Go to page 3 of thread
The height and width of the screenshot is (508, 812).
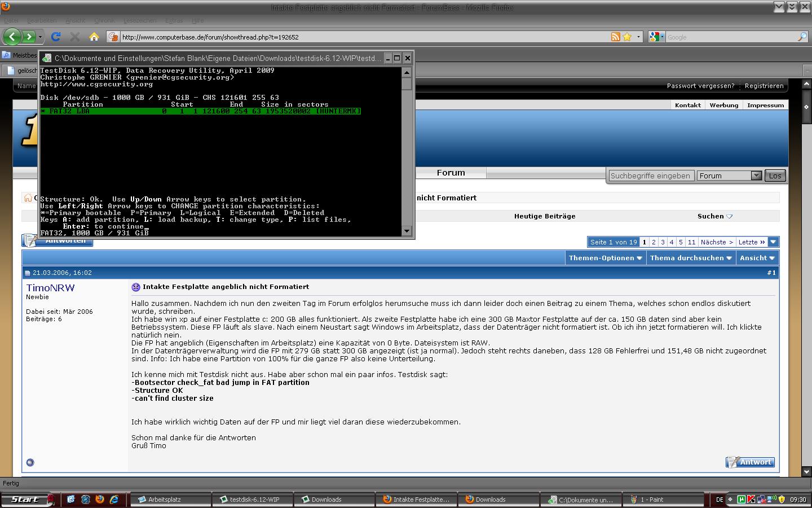663,242
